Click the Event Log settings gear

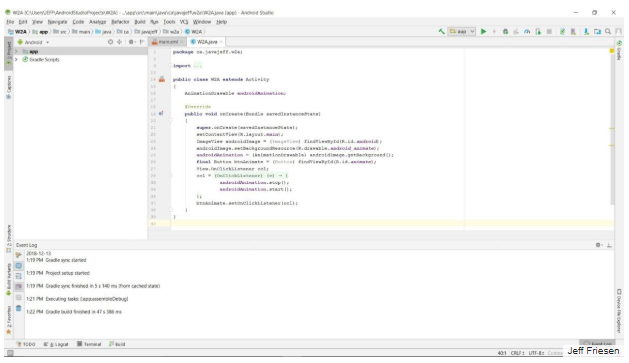pos(599,245)
